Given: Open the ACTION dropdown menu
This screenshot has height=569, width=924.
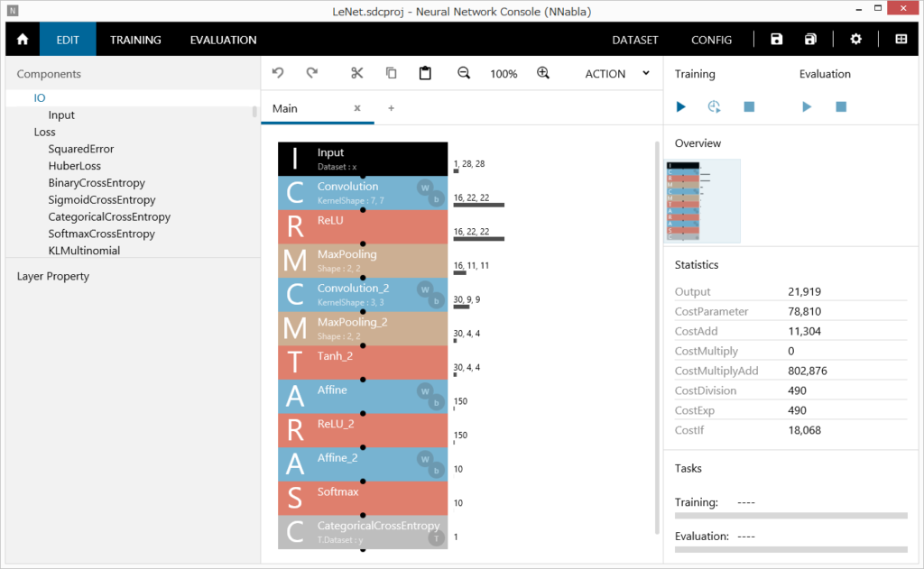Looking at the screenshot, I should (x=617, y=74).
